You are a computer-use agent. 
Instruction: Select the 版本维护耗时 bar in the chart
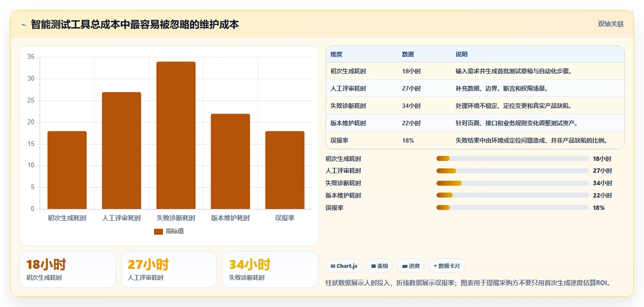coord(230,161)
